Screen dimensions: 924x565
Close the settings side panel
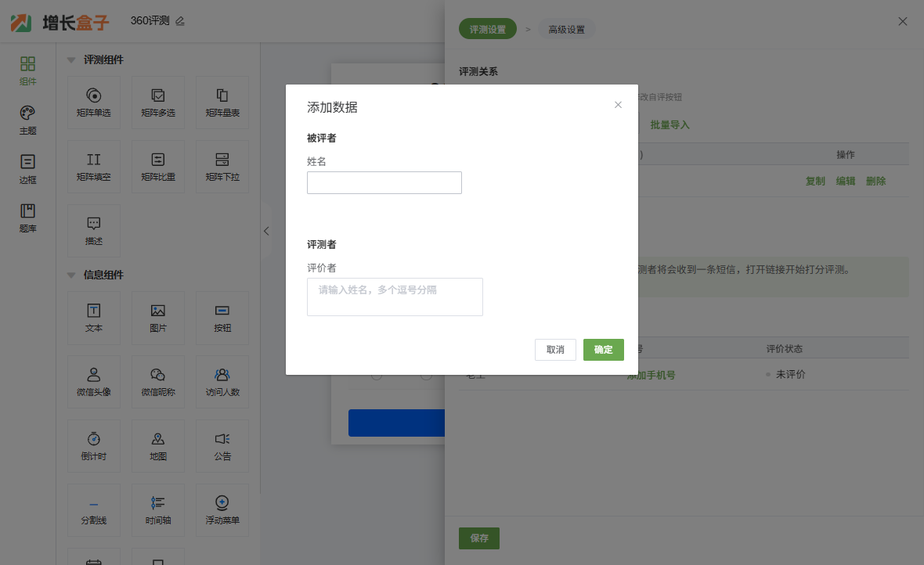[x=902, y=21]
